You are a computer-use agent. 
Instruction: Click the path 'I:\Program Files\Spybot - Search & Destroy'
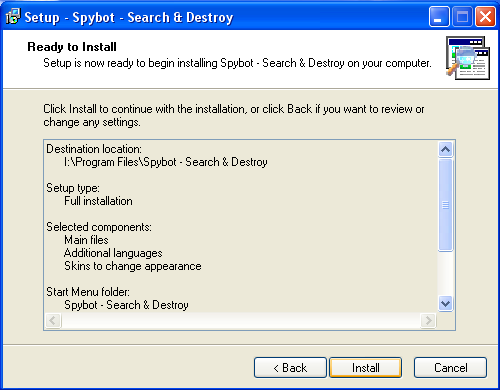point(166,162)
